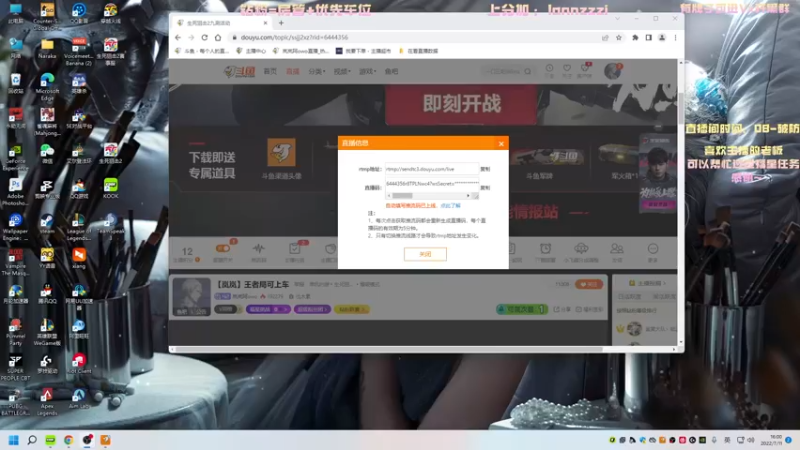
Task: Click the stream key scrollbar right arrow
Action: tap(468, 196)
